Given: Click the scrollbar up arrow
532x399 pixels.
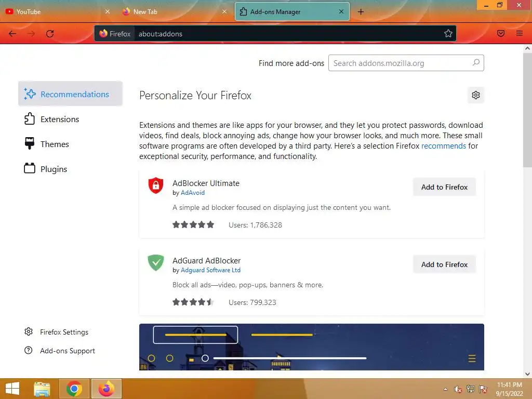Looking at the screenshot, I should (x=527, y=48).
